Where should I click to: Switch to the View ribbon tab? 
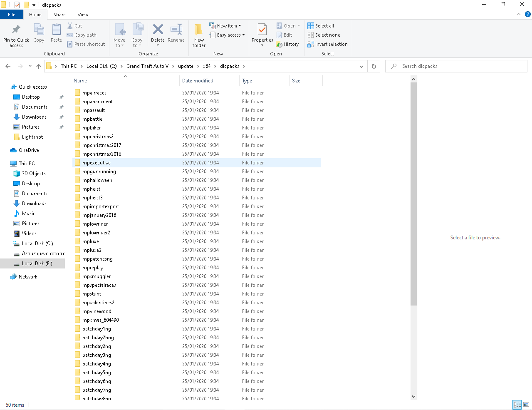pyautogui.click(x=83, y=15)
